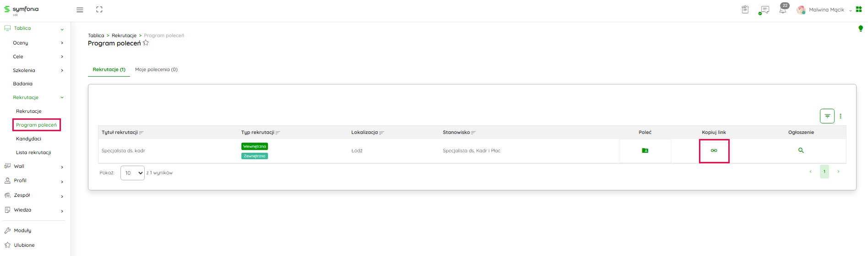Open Lista rekrutacji in the sidebar

33,152
